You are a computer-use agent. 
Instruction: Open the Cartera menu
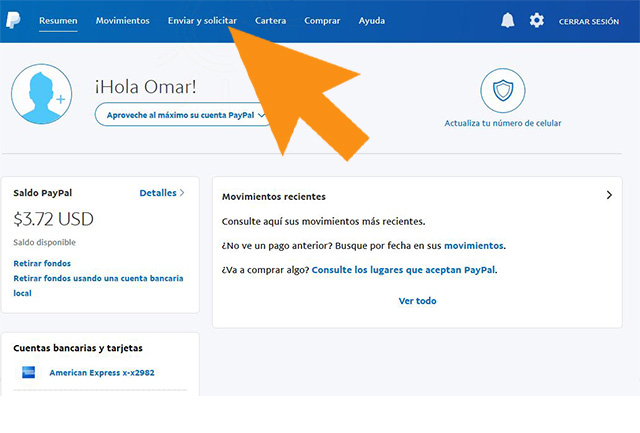[270, 20]
